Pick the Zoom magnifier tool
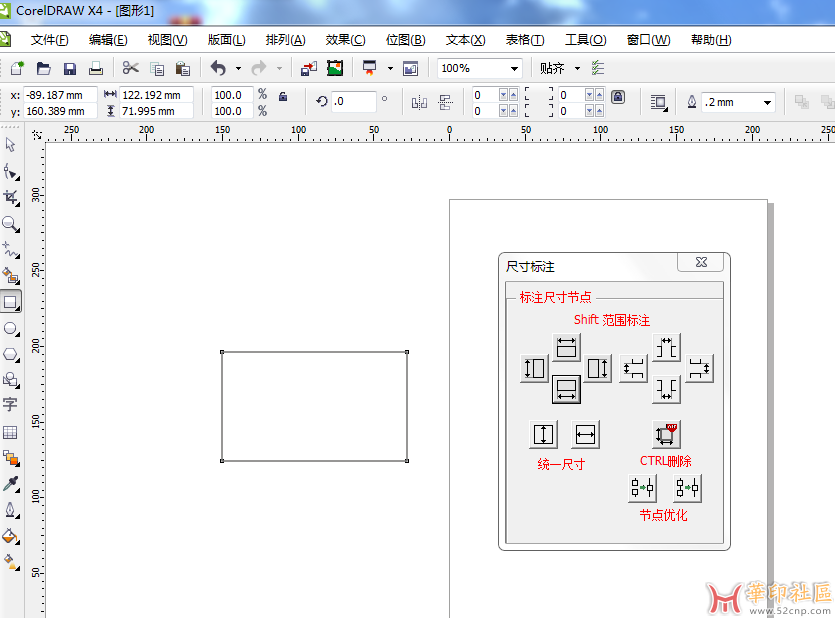Image resolution: width=835 pixels, height=618 pixels. (x=11, y=224)
